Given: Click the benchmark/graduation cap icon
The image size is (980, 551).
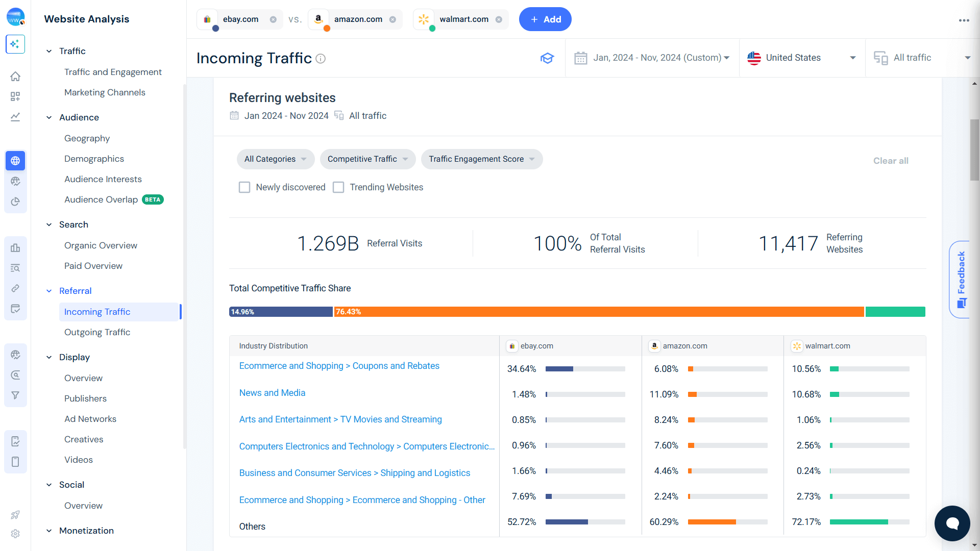Looking at the screenshot, I should click(547, 58).
